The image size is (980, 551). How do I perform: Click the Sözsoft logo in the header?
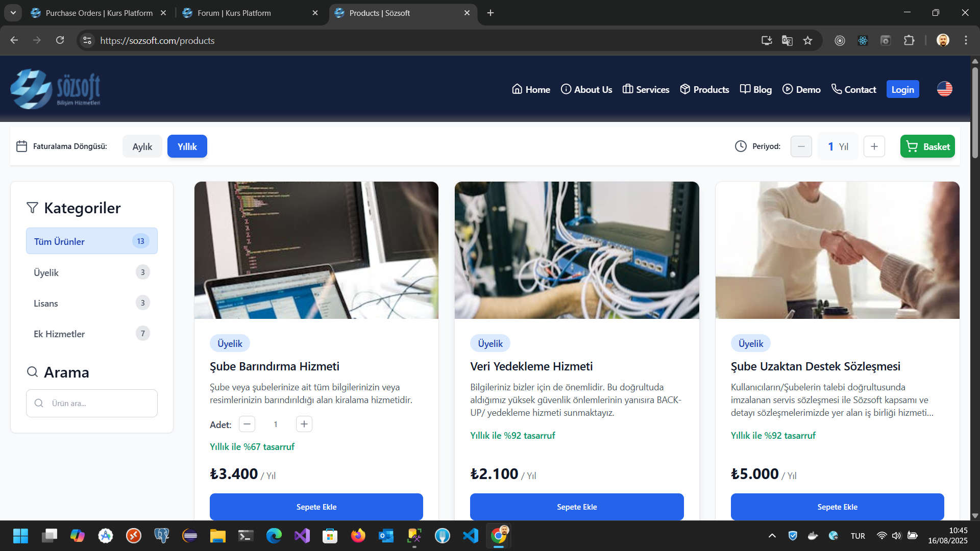click(55, 89)
